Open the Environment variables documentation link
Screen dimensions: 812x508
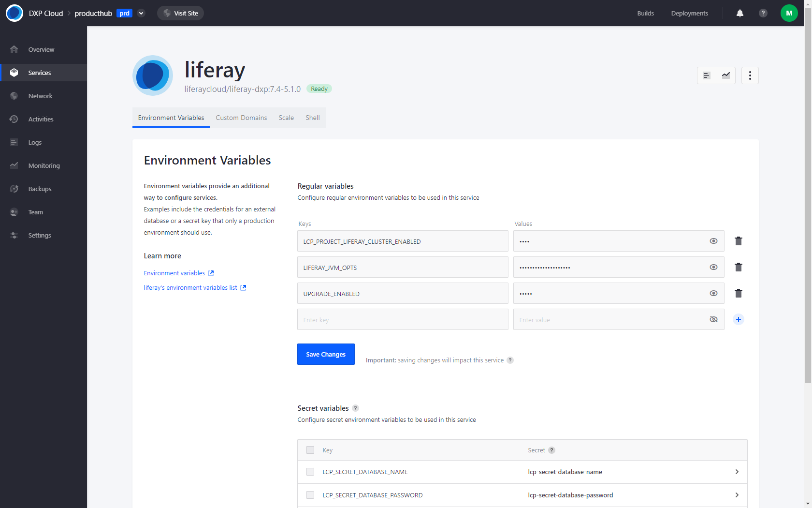(x=179, y=273)
